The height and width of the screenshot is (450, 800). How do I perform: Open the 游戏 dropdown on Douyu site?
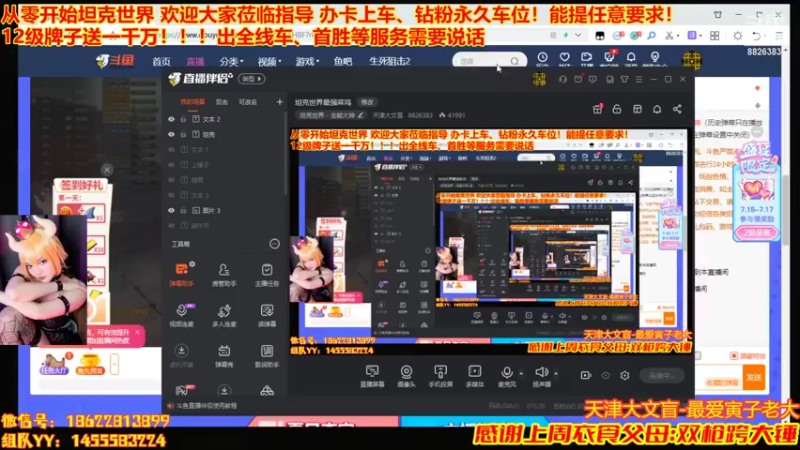(x=307, y=61)
